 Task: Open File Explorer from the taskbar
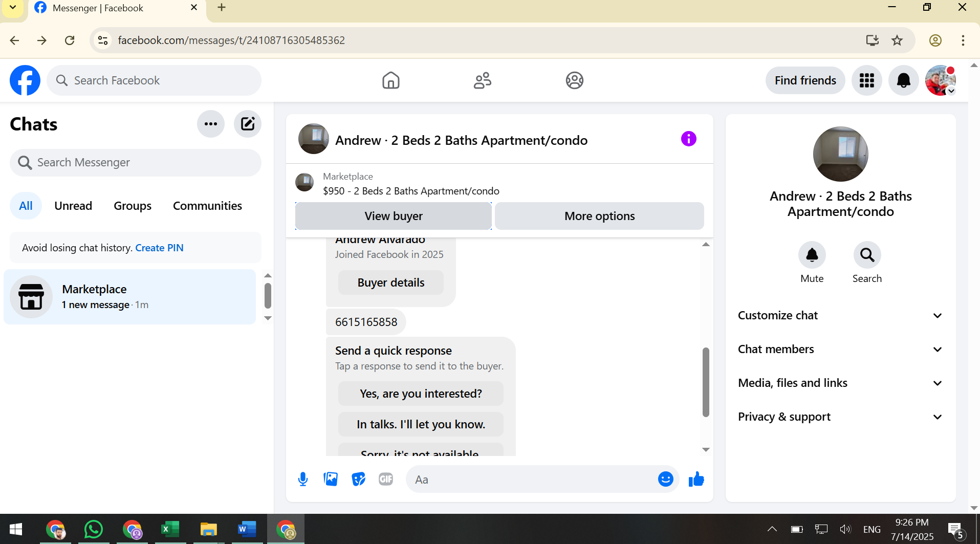click(x=208, y=529)
